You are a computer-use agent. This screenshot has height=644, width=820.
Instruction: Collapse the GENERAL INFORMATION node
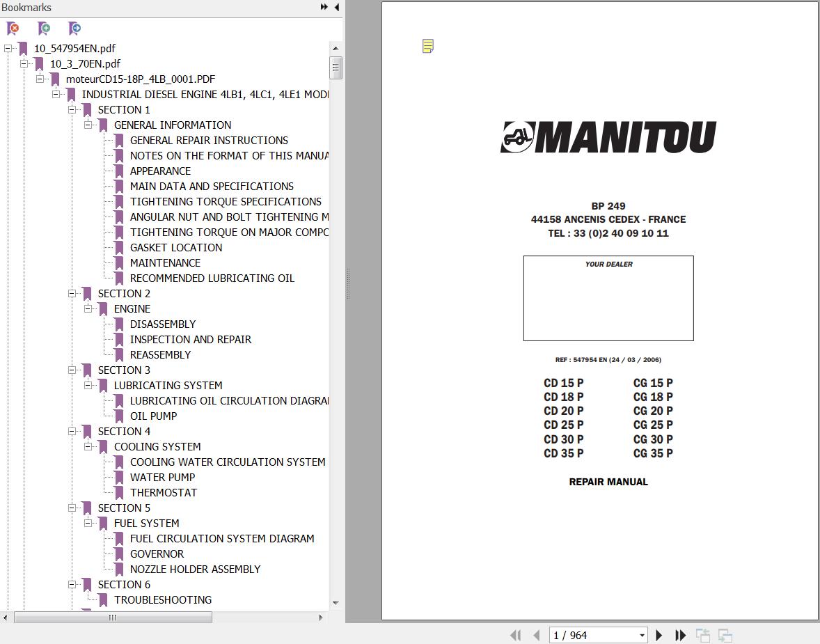click(x=88, y=125)
